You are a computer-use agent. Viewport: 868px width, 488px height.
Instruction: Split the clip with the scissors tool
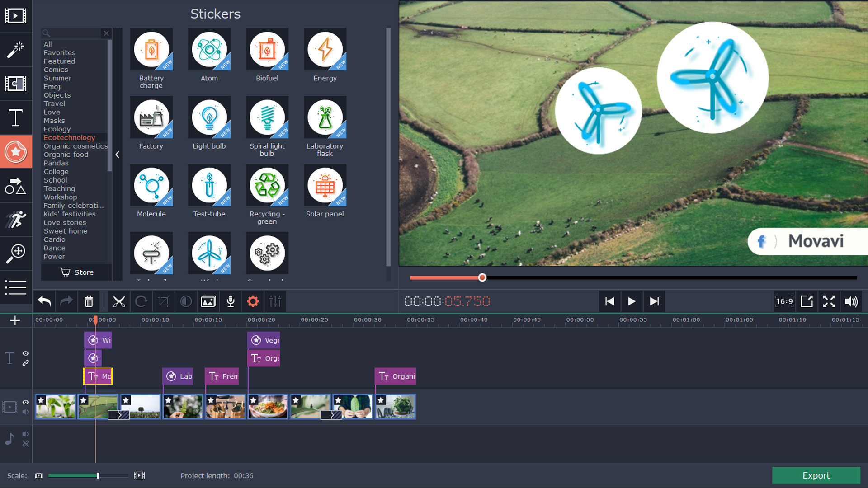click(119, 301)
